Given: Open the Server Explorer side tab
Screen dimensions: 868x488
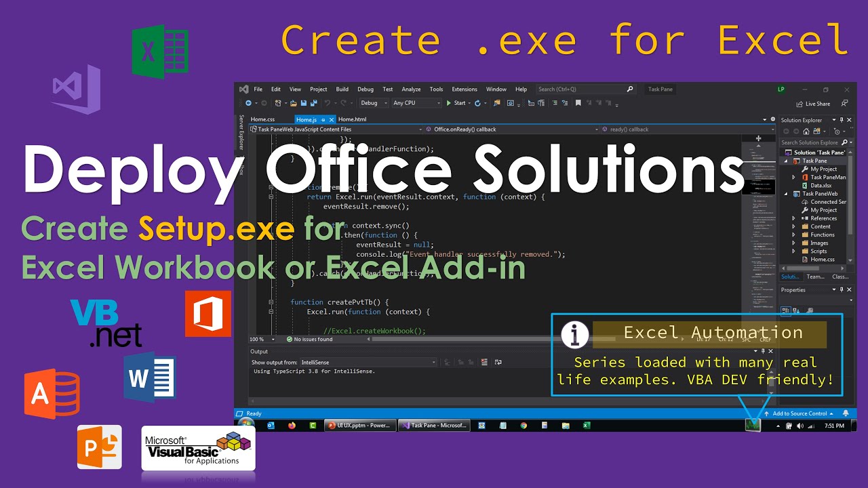Looking at the screenshot, I should tap(241, 131).
